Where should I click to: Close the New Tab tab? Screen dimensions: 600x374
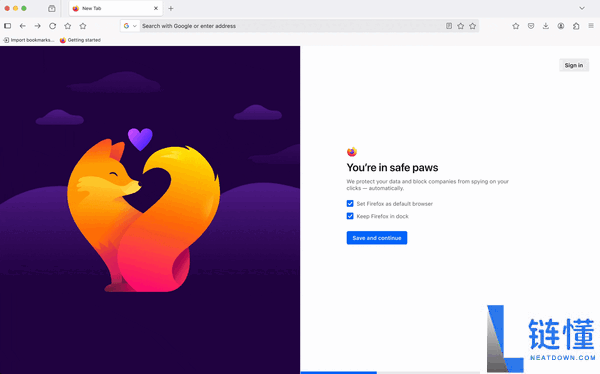[x=156, y=8]
